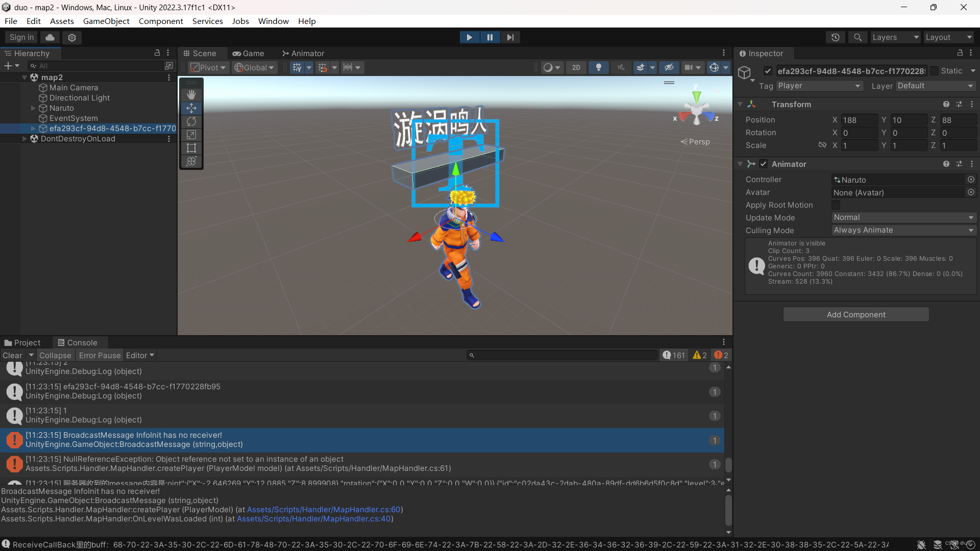
Task: Open Culling Mode dropdown
Action: tap(904, 231)
